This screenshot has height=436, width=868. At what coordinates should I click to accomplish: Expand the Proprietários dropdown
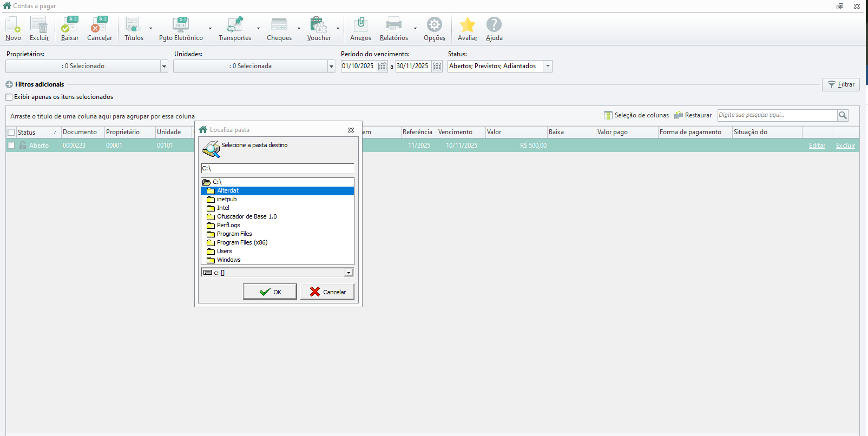164,67
